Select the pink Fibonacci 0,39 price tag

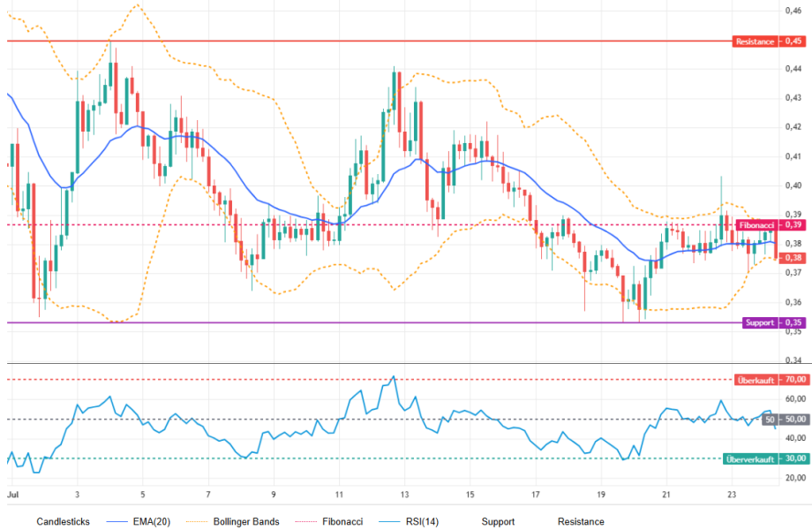[x=771, y=225]
